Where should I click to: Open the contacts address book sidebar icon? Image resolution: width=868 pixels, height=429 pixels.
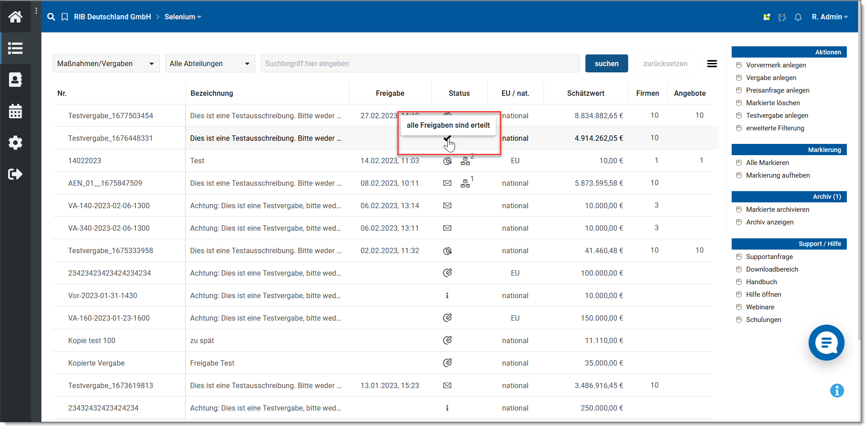click(x=15, y=80)
